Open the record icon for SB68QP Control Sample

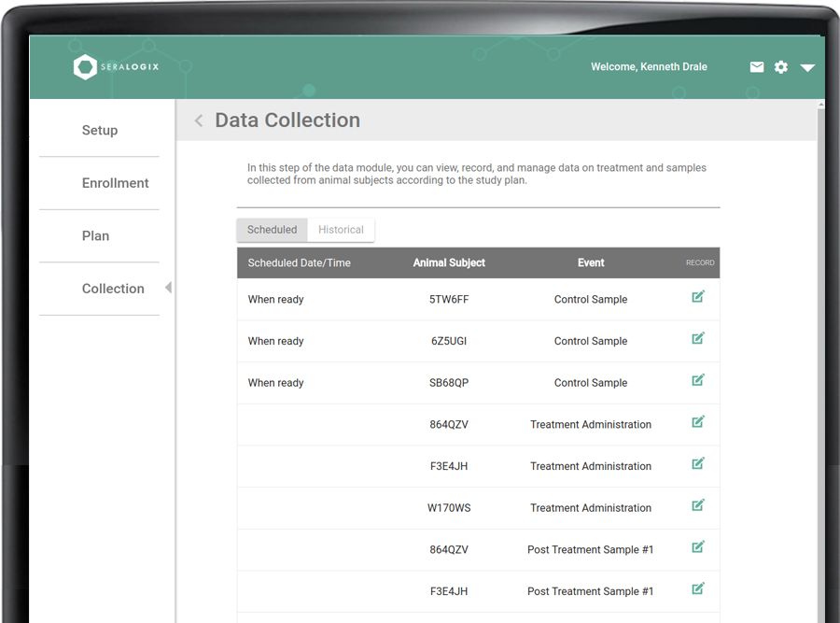(698, 380)
